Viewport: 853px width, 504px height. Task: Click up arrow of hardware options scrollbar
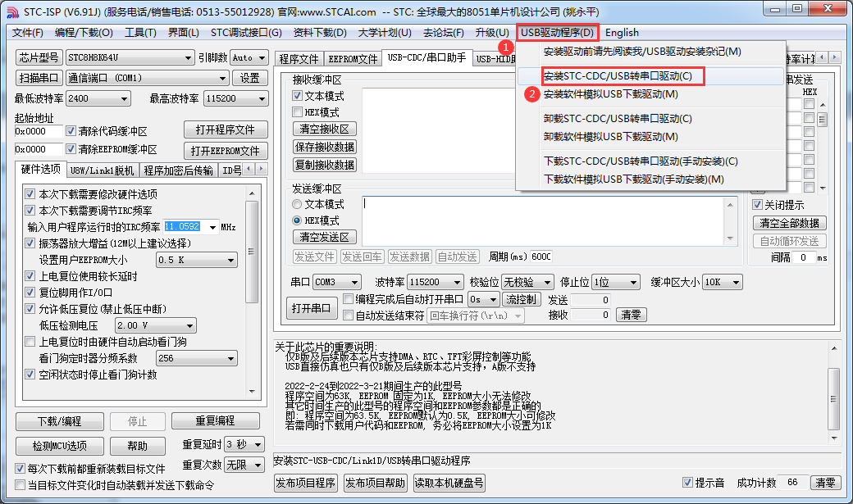coord(251,193)
